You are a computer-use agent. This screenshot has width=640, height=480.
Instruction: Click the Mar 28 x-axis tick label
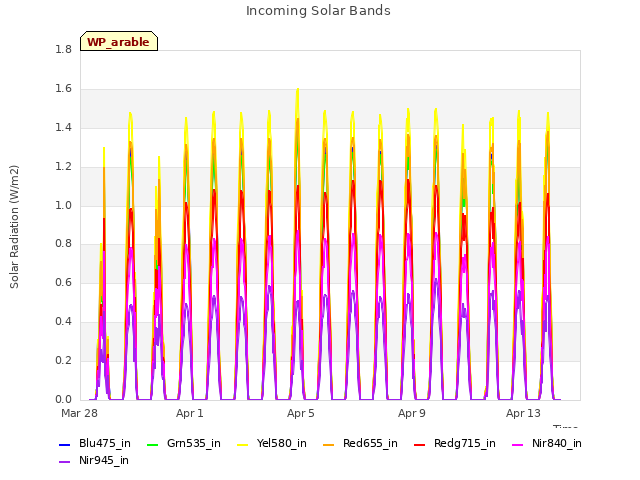point(79,413)
